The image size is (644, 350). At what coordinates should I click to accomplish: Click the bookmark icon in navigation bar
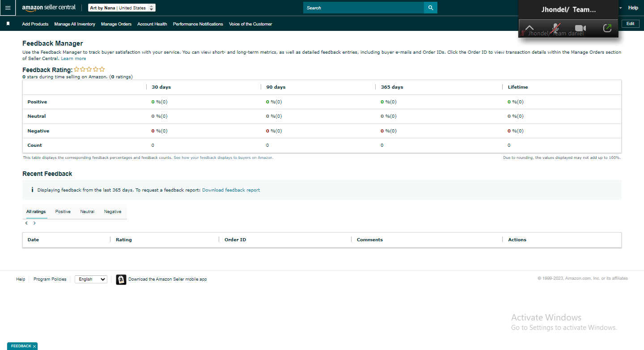coord(8,24)
